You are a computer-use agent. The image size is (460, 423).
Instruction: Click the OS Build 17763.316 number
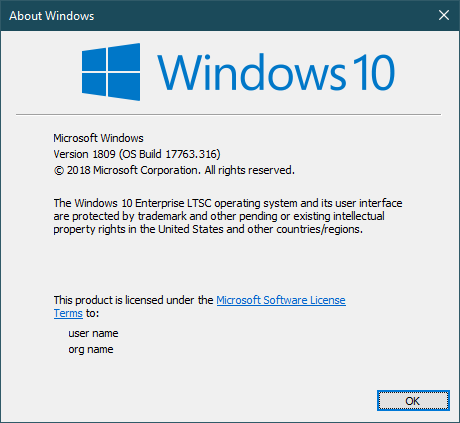169,154
